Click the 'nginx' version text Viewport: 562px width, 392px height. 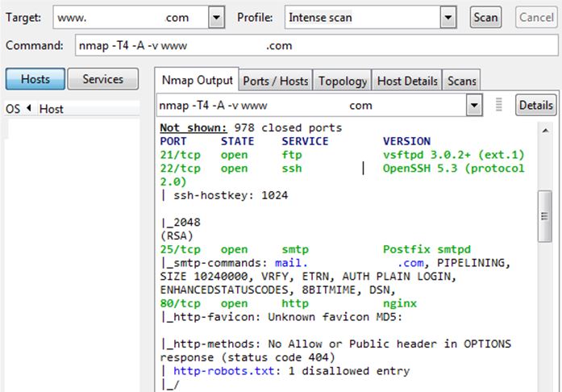[400, 304]
